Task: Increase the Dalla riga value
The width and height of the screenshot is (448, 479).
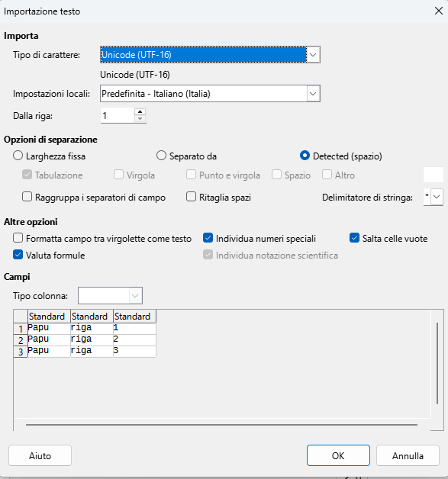Action: click(x=140, y=112)
